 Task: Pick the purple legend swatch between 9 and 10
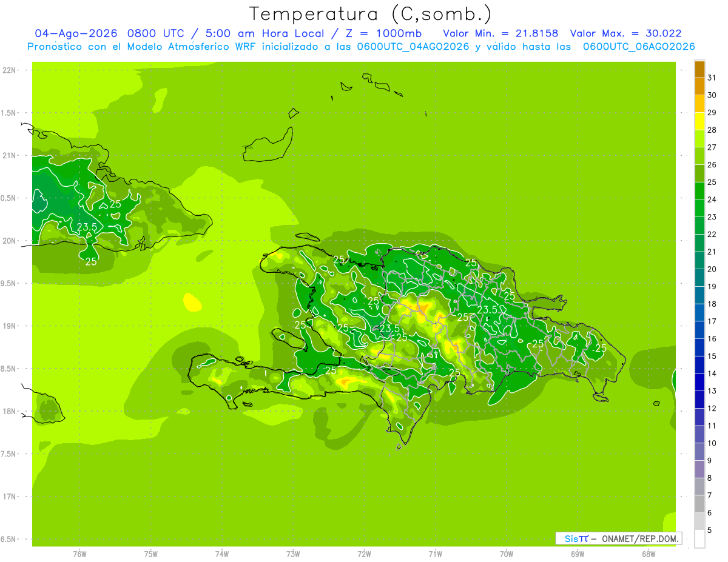pyautogui.click(x=699, y=452)
